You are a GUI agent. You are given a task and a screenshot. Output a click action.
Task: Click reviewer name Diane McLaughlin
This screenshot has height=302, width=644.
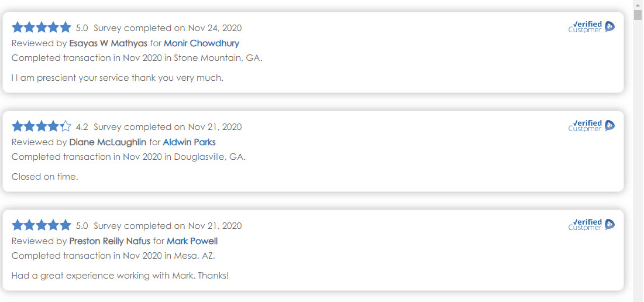108,142
